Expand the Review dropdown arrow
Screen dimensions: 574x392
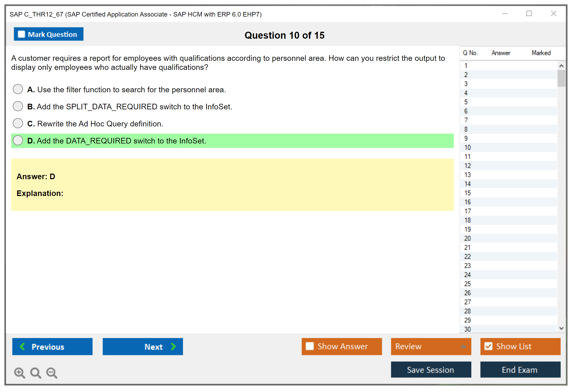click(x=463, y=346)
